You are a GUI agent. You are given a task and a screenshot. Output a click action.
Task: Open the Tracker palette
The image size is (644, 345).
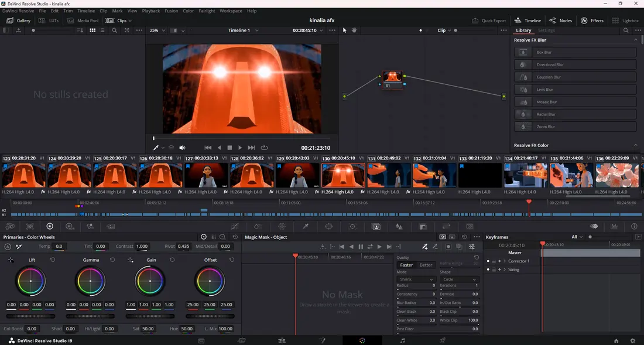coord(352,226)
